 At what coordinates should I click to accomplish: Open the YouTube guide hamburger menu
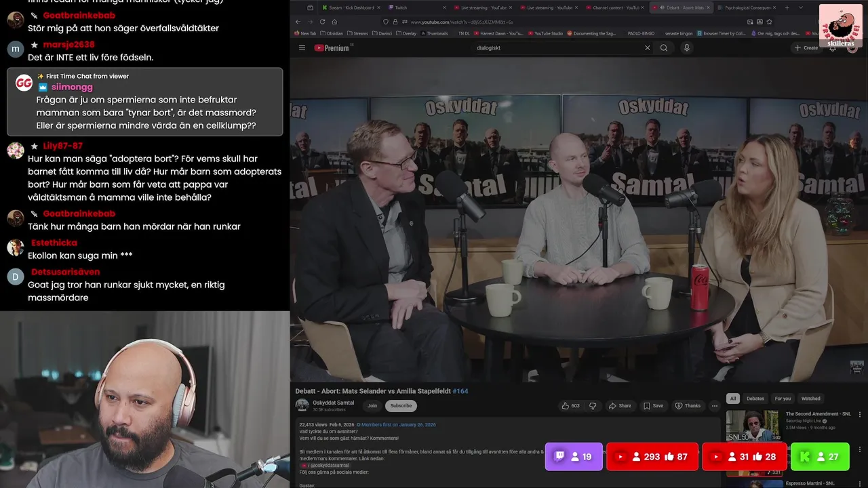pos(302,48)
